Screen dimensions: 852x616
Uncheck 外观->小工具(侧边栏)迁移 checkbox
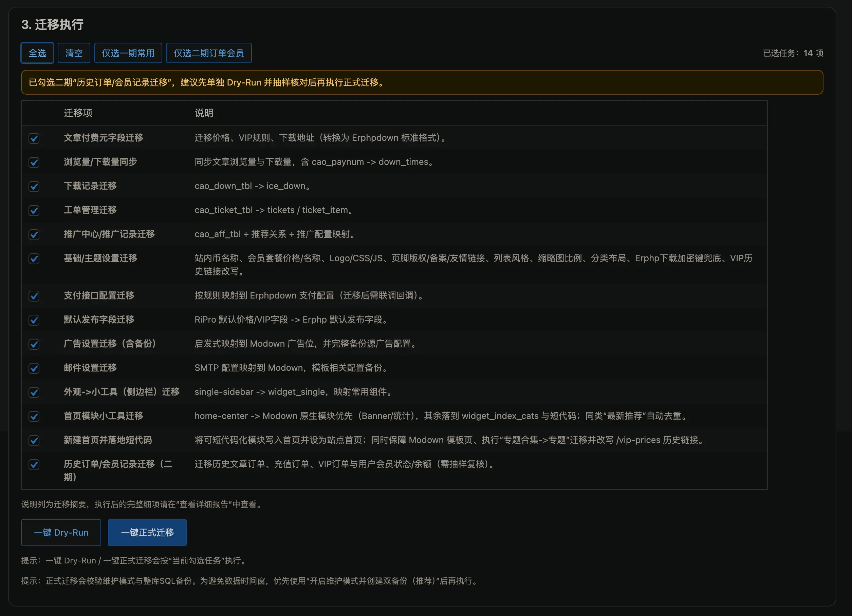(34, 392)
